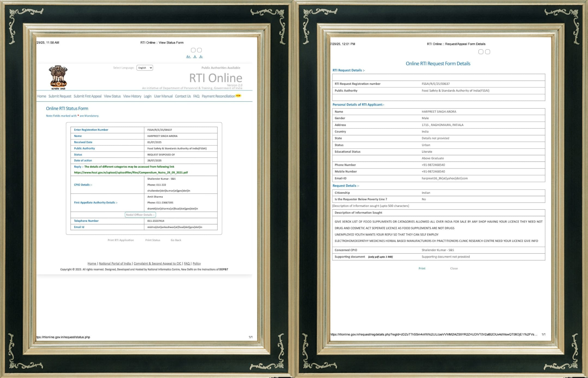Click 'Online RTI Request Form Details' heading
This screenshot has width=588, height=378.
tap(438, 64)
